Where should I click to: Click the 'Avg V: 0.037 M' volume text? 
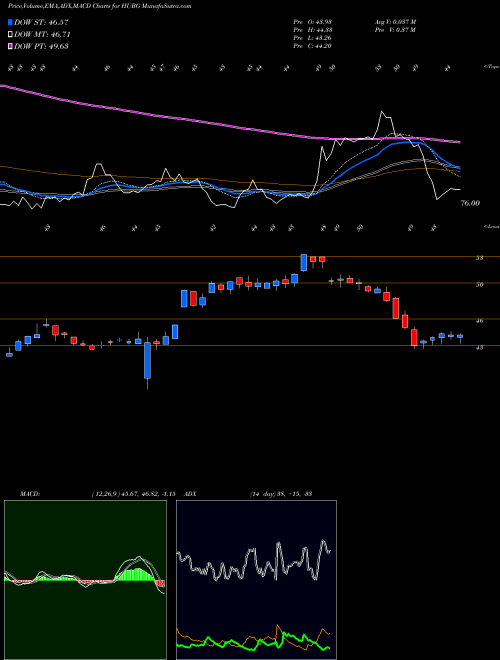click(x=395, y=21)
